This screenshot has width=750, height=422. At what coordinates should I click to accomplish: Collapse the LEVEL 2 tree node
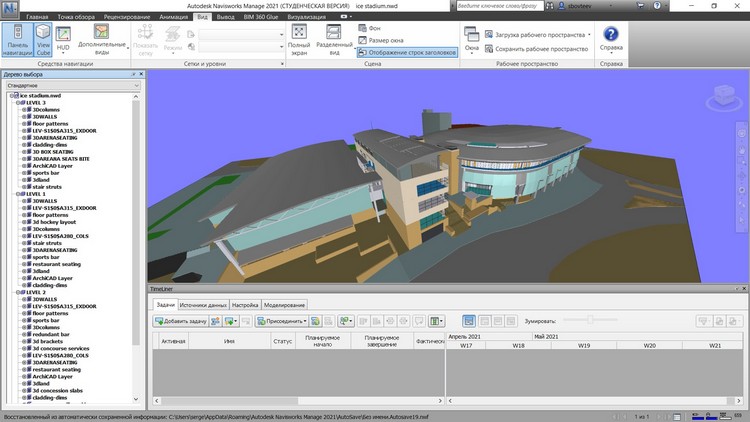tap(18, 292)
